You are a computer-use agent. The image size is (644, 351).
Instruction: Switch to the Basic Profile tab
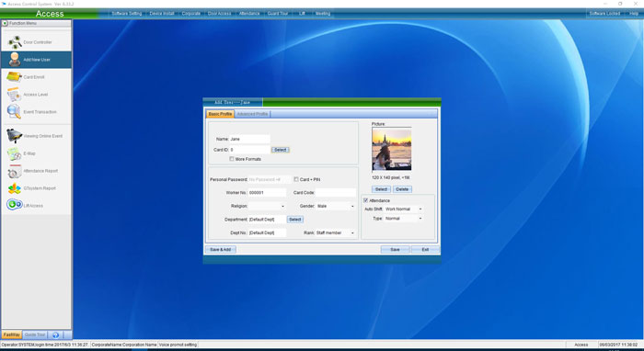(x=220, y=114)
